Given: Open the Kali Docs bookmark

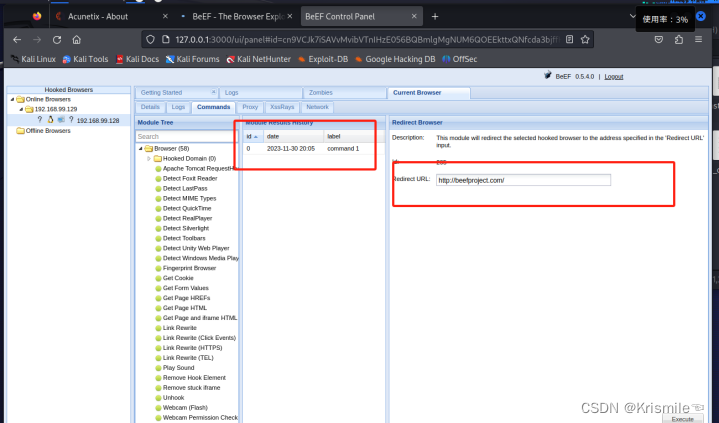Looking at the screenshot, I should (137, 59).
